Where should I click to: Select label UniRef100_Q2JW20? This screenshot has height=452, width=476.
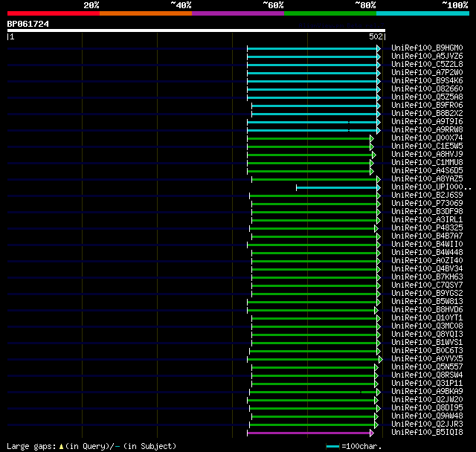(x=427, y=400)
